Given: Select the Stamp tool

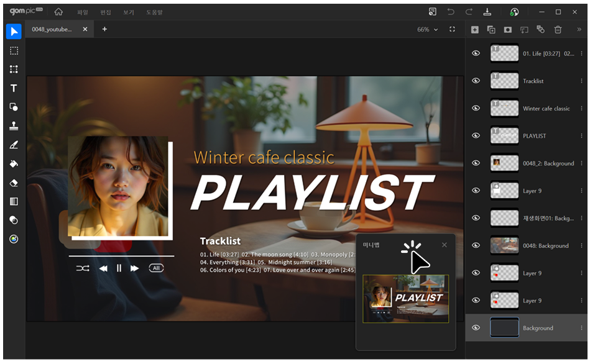Looking at the screenshot, I should click(14, 126).
